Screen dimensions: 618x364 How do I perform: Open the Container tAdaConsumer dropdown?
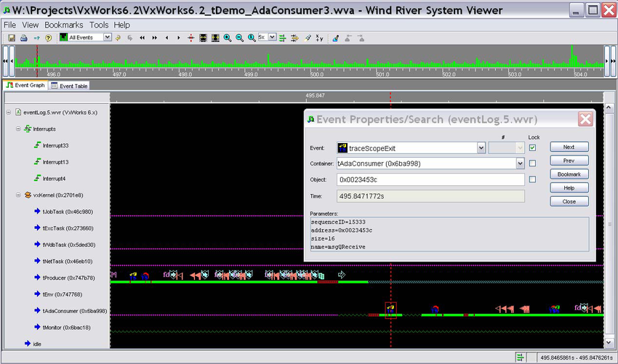[x=521, y=163]
